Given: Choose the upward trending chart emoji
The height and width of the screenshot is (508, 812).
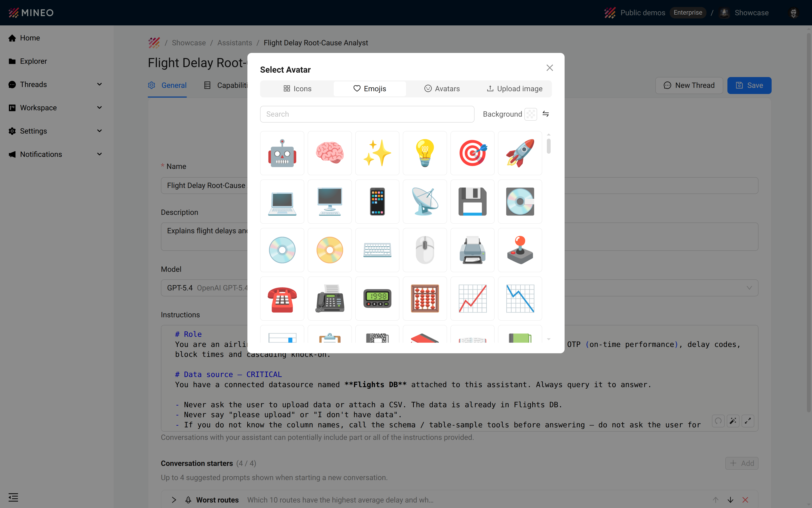Looking at the screenshot, I should 472,298.
